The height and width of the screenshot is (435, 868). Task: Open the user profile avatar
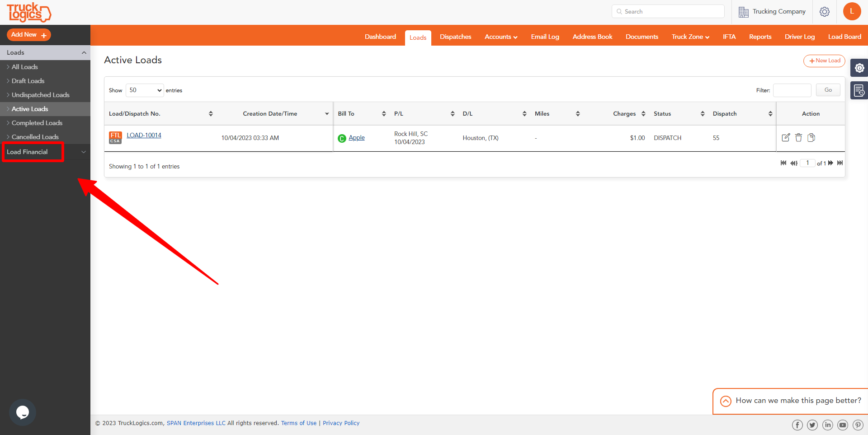(852, 12)
